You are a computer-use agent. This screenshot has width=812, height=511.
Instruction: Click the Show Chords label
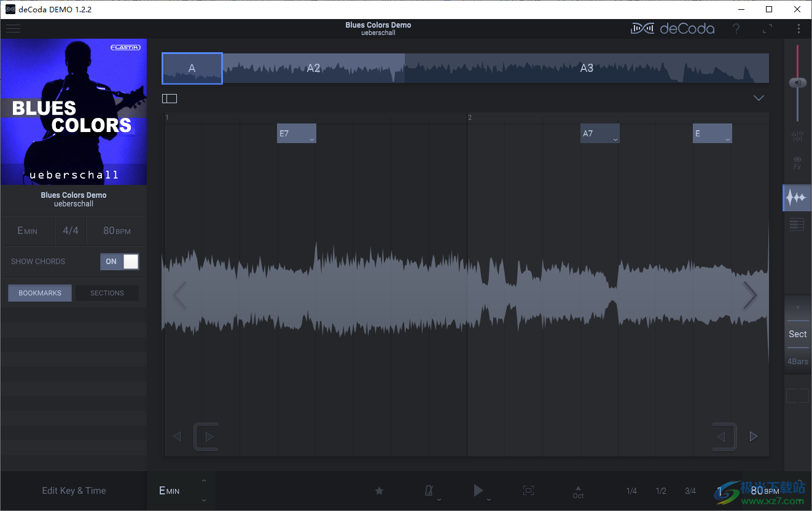coord(38,262)
